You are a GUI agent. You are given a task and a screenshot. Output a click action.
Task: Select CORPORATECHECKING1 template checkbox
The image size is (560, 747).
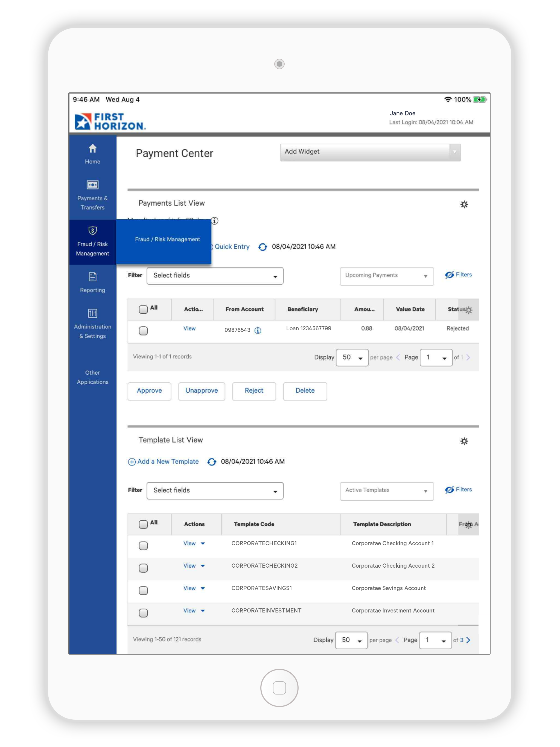click(x=143, y=546)
